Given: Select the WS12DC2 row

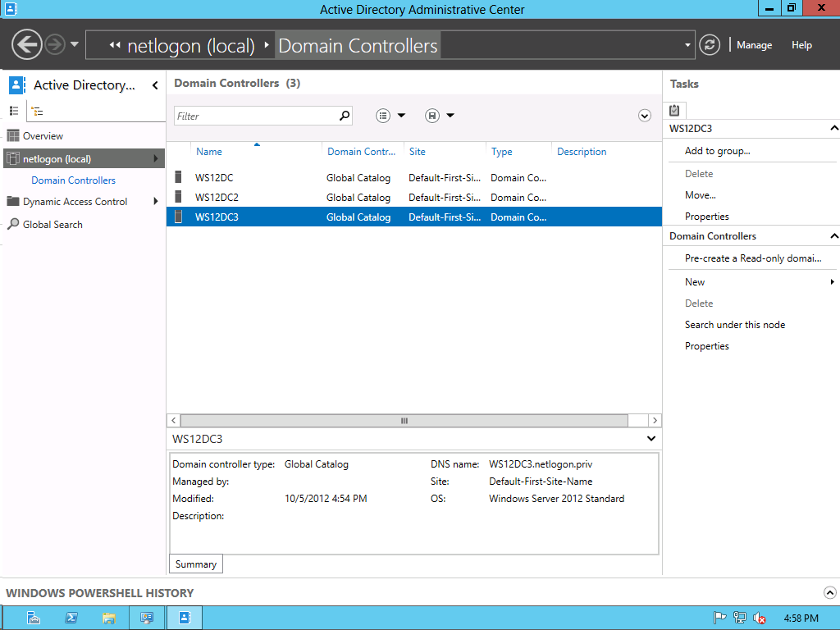Looking at the screenshot, I should [414, 197].
